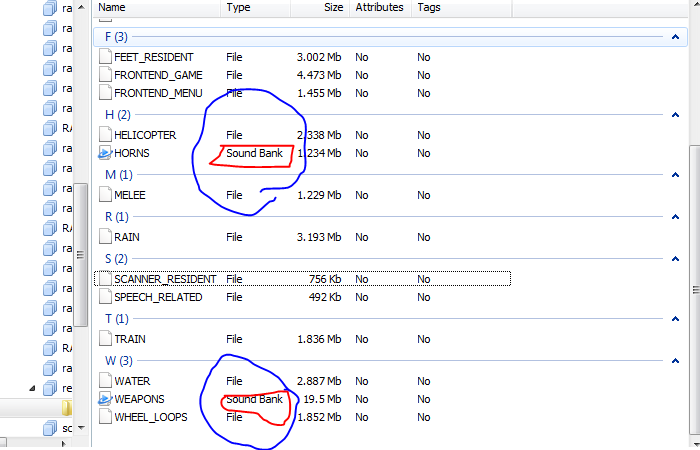Sort by the Size column header
This screenshot has height=450, width=700.
(320, 8)
